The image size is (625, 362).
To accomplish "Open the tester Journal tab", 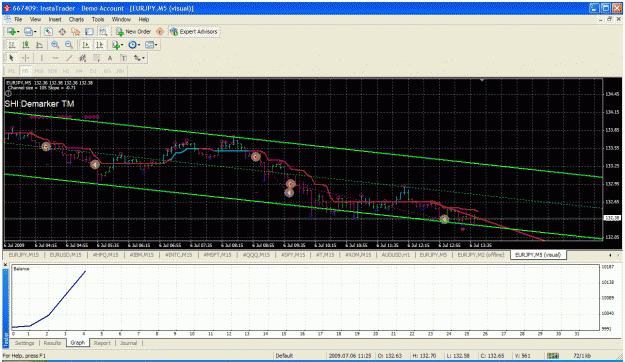I will tap(129, 343).
